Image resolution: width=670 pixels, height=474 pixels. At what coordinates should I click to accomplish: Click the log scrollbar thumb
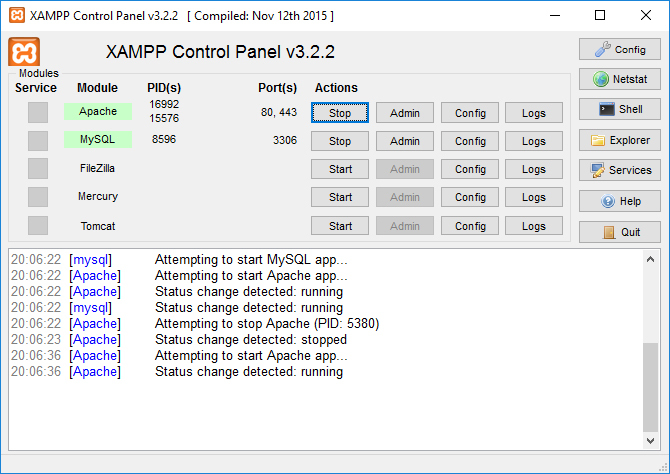click(650, 387)
